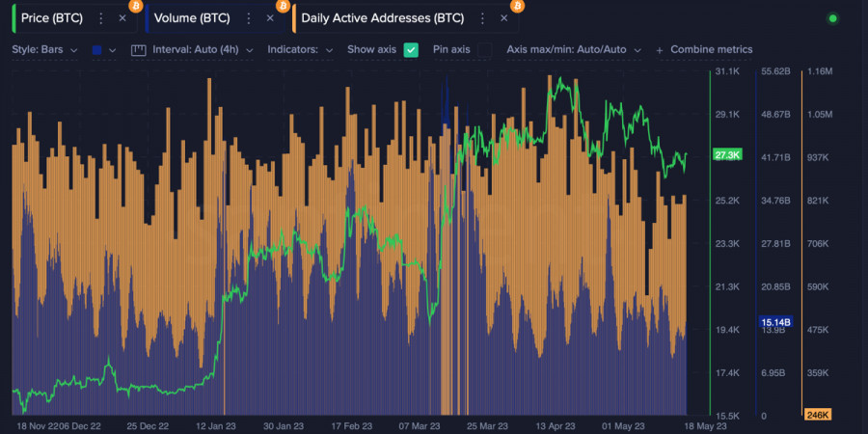
Task: Click the green live status indicator
Action: [x=833, y=18]
